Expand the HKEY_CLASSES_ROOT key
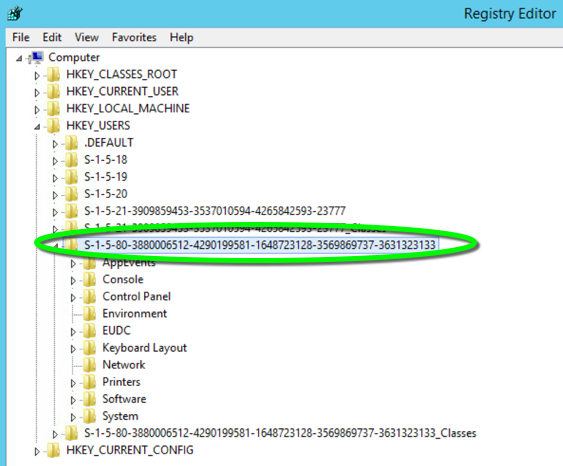563x466 pixels. pos(37,75)
